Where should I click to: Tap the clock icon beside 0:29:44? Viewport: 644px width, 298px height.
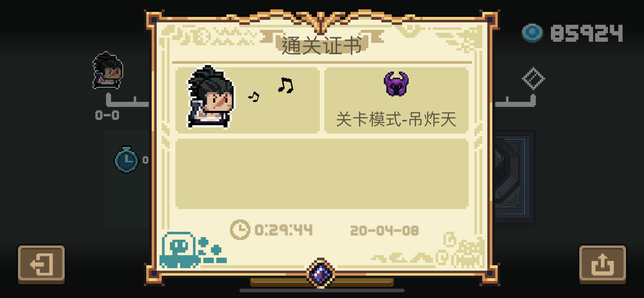240,230
